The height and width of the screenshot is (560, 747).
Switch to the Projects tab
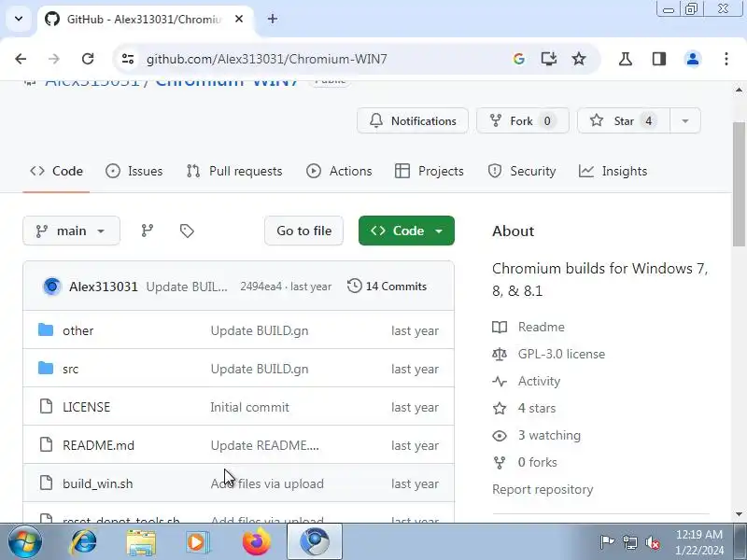pos(430,171)
